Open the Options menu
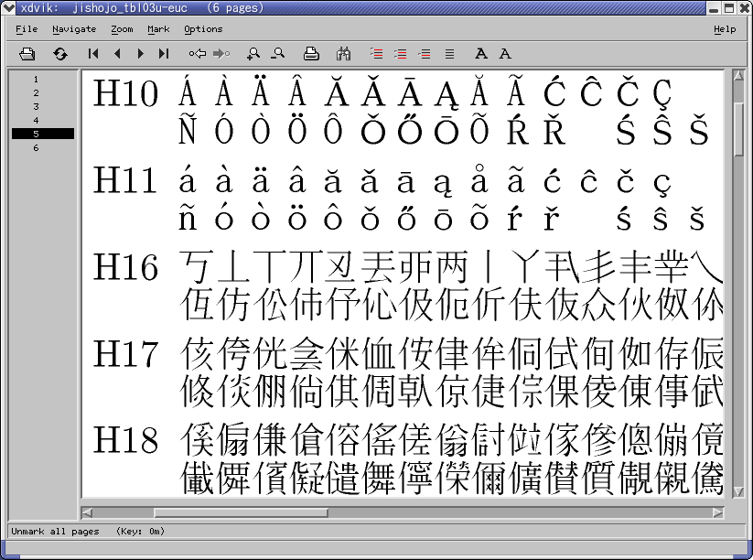This screenshot has height=560, width=753. (x=203, y=29)
